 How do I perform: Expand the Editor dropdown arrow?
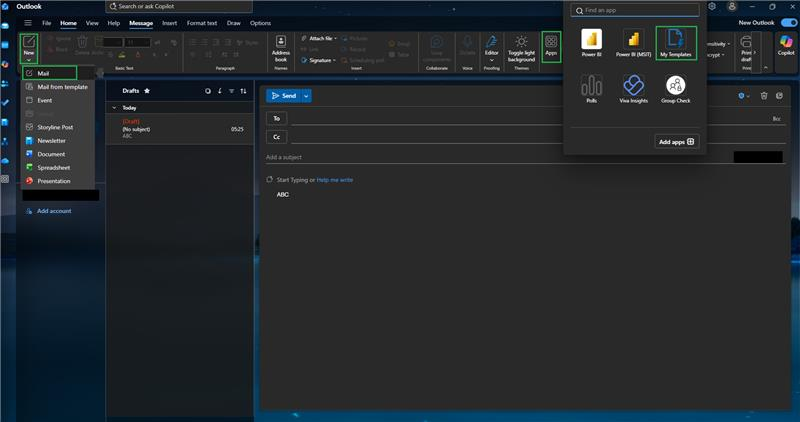coord(491,60)
